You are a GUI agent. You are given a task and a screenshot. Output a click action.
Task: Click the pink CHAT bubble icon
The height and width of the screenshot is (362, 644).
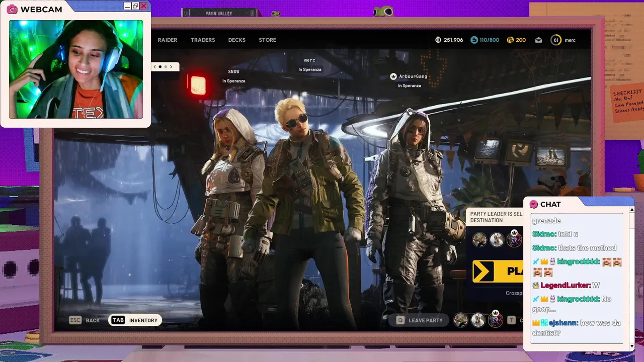[534, 204]
